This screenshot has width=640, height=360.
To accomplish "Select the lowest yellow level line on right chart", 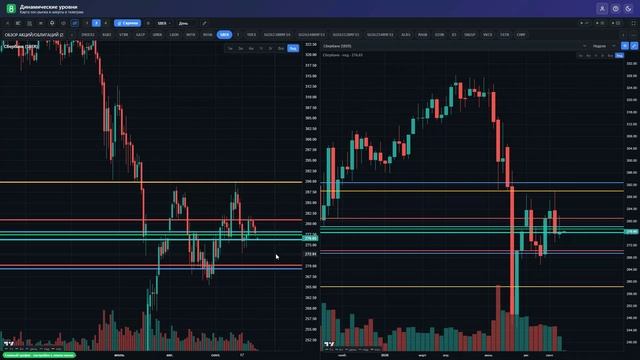I will click(x=472, y=287).
